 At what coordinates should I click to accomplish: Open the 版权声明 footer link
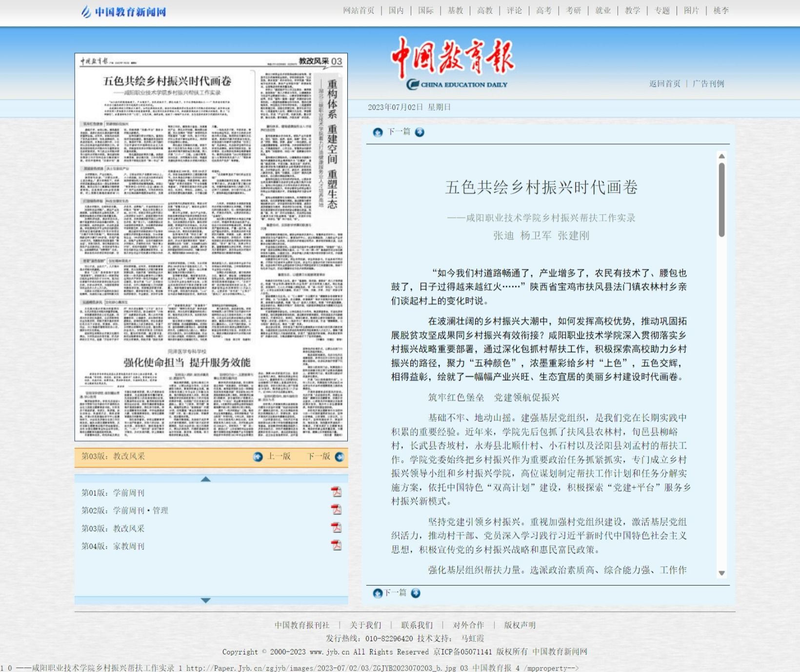[x=520, y=625]
